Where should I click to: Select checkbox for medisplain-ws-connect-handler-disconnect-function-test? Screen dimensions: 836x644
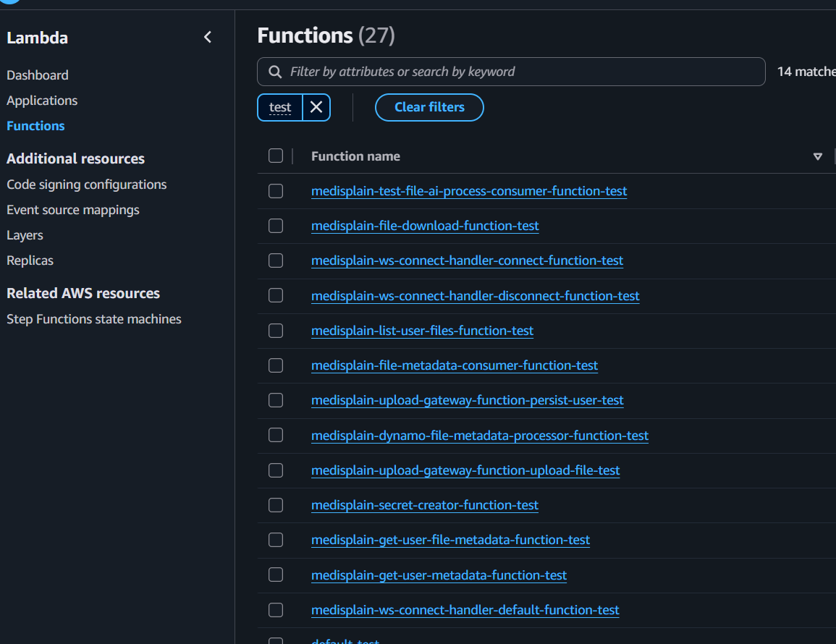pos(276,295)
